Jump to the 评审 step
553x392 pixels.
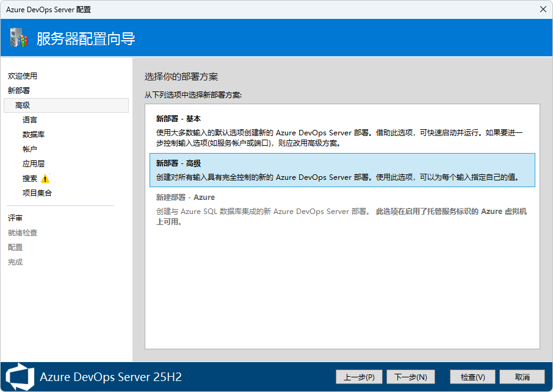(15, 218)
